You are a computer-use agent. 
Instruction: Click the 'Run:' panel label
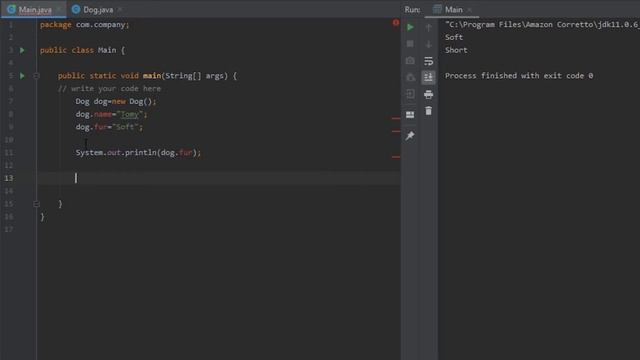[x=412, y=9]
